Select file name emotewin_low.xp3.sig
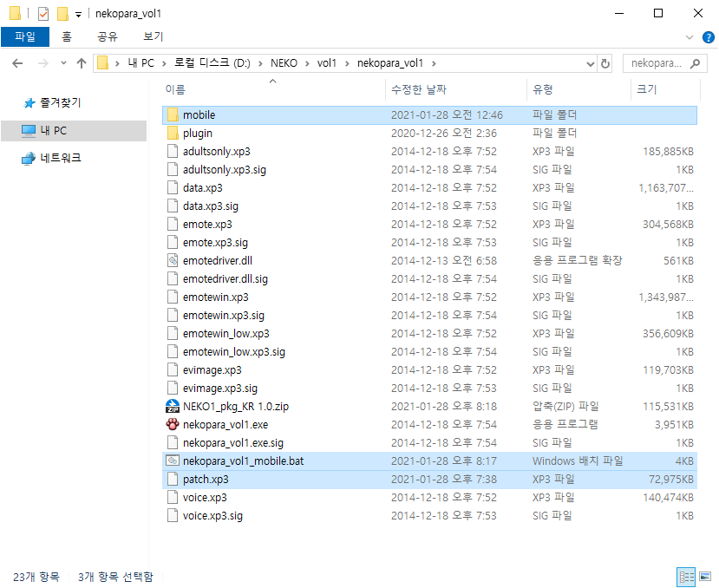719x588 pixels. coord(234,352)
